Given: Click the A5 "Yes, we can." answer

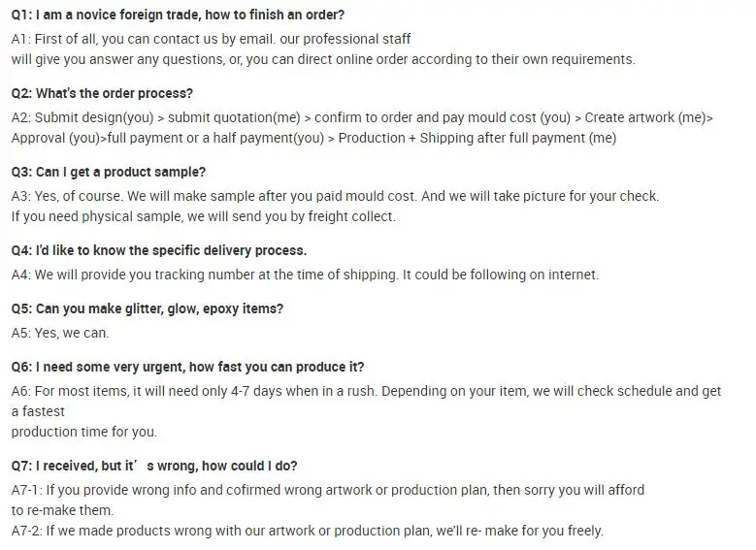Looking at the screenshot, I should (x=60, y=333).
